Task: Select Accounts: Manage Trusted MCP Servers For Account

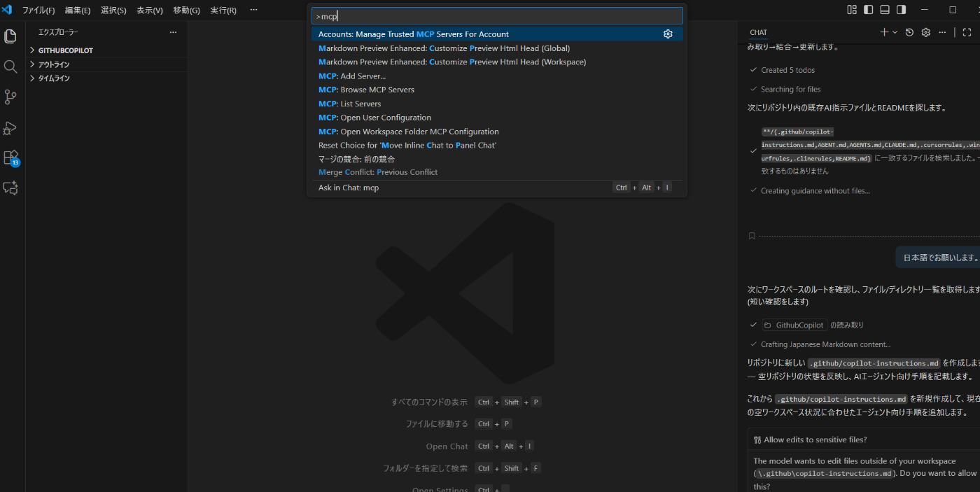Action: coord(497,34)
